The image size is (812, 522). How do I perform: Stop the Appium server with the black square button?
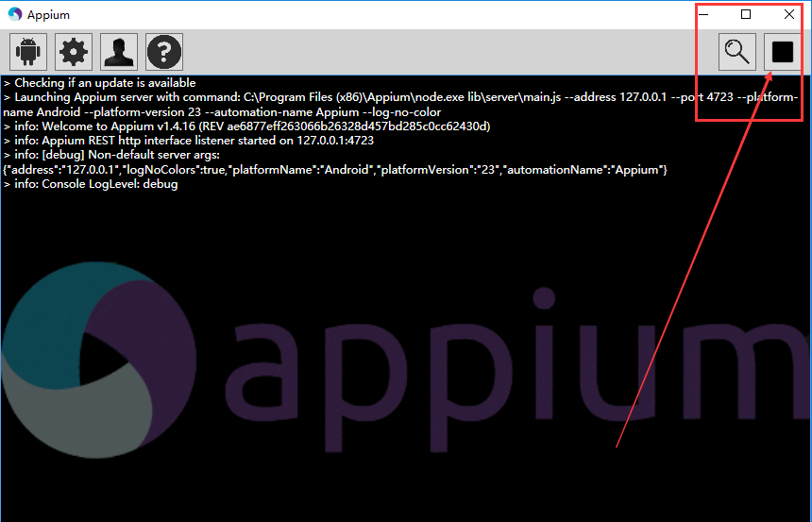pos(783,52)
